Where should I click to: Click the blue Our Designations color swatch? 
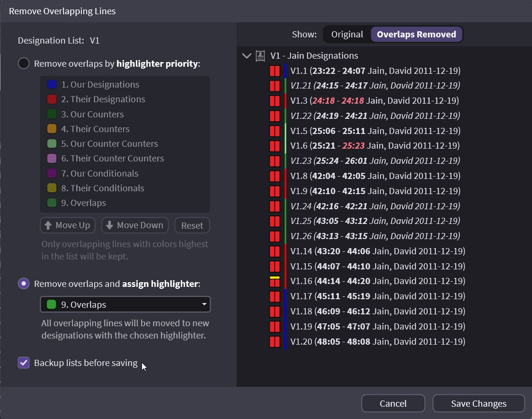click(52, 85)
